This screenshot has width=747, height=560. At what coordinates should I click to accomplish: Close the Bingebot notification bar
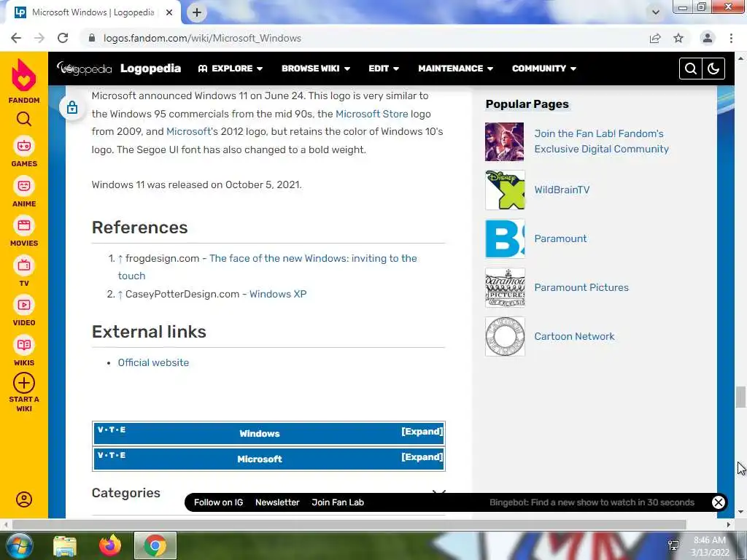pos(719,502)
